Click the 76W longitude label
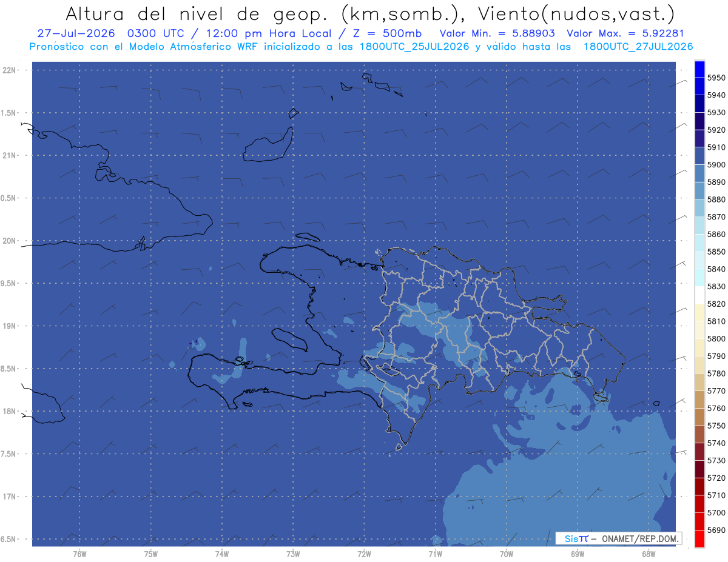The width and height of the screenshot is (728, 562). pyautogui.click(x=79, y=554)
